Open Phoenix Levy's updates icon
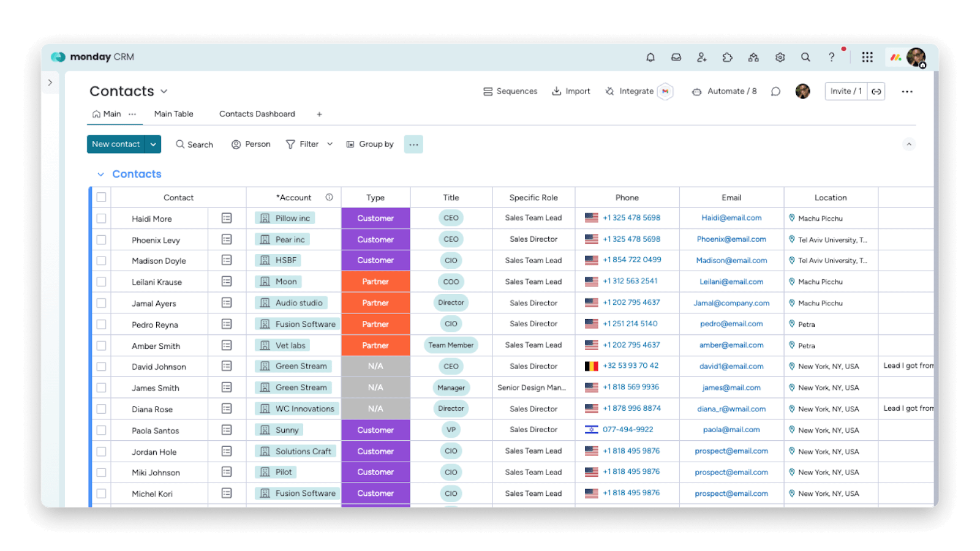This screenshot has height=551, width=980. pyautogui.click(x=227, y=239)
